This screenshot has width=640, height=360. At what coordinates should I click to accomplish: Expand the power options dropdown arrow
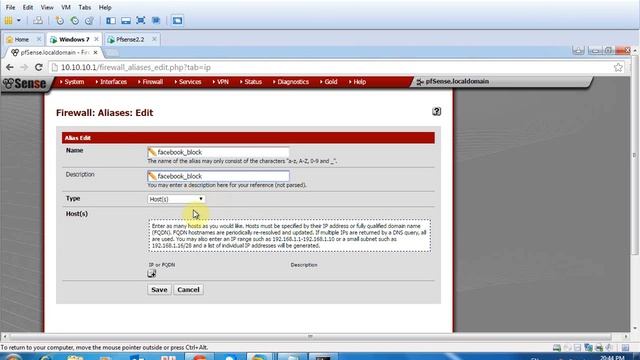click(x=19, y=20)
